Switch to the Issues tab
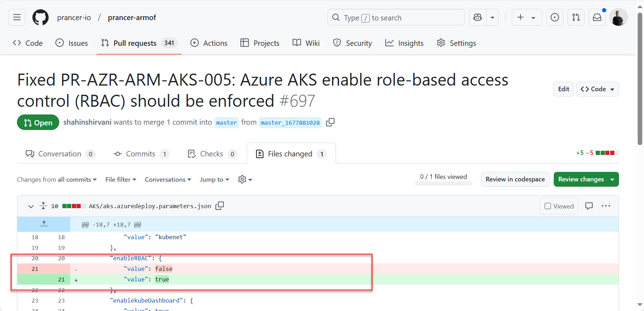The width and height of the screenshot is (644, 311). click(x=72, y=43)
